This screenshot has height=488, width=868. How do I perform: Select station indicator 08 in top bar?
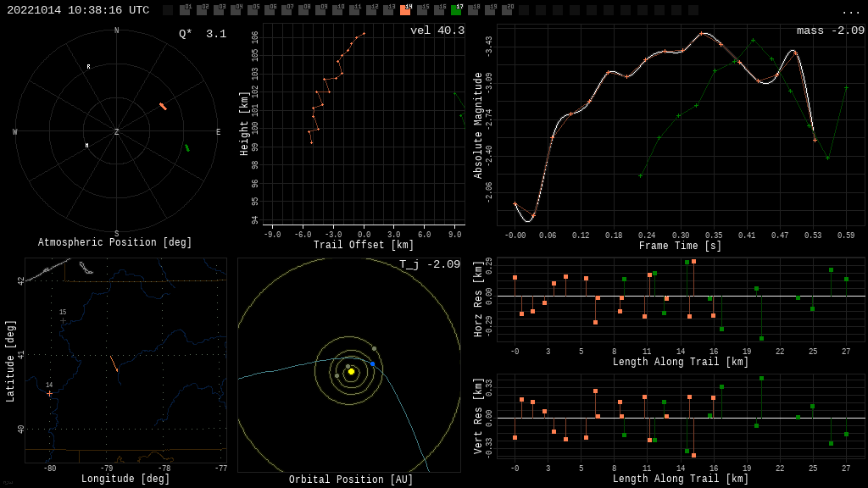tap(303, 9)
